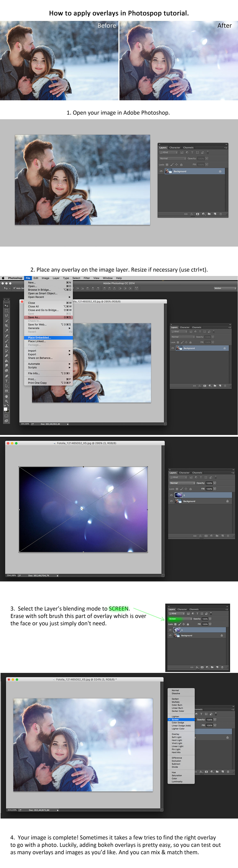Select the Clone Stamp tool
The height and width of the screenshot is (868, 238).
click(6, 346)
